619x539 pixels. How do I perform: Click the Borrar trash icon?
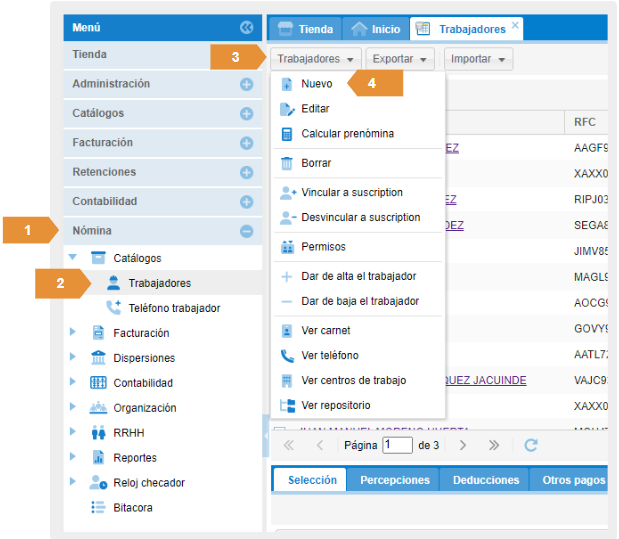(287, 163)
